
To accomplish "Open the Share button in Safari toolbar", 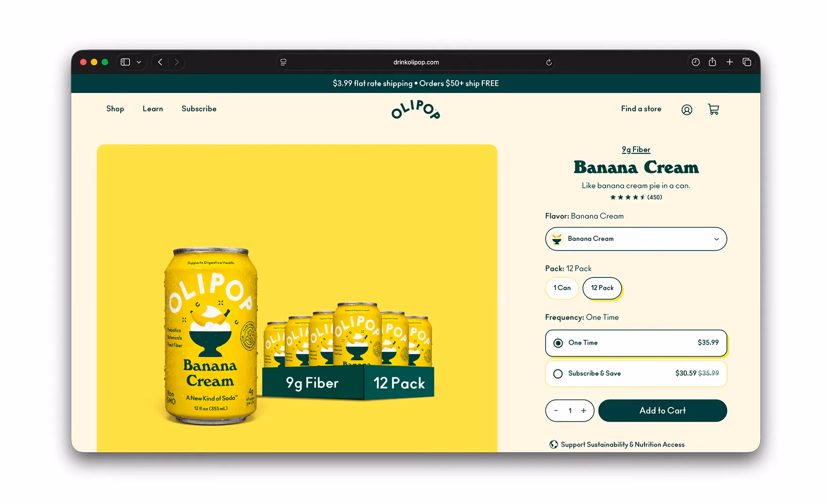I will pyautogui.click(x=712, y=62).
